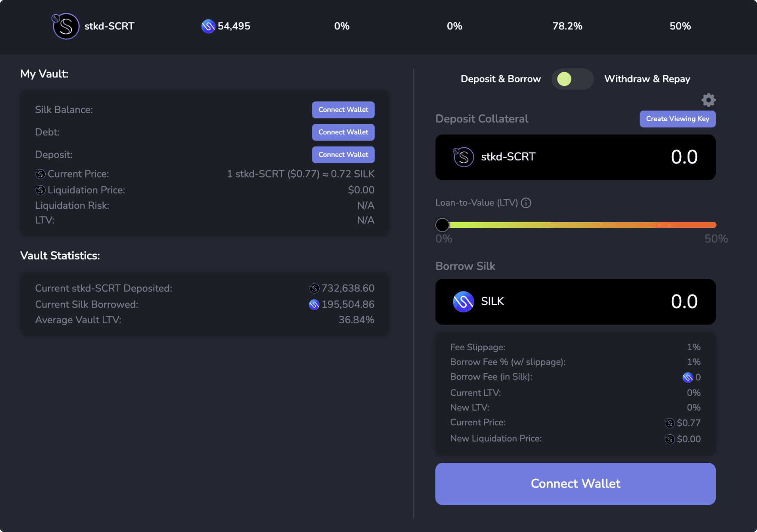Click the icon beside Liquidation Price in My Vault

40,190
